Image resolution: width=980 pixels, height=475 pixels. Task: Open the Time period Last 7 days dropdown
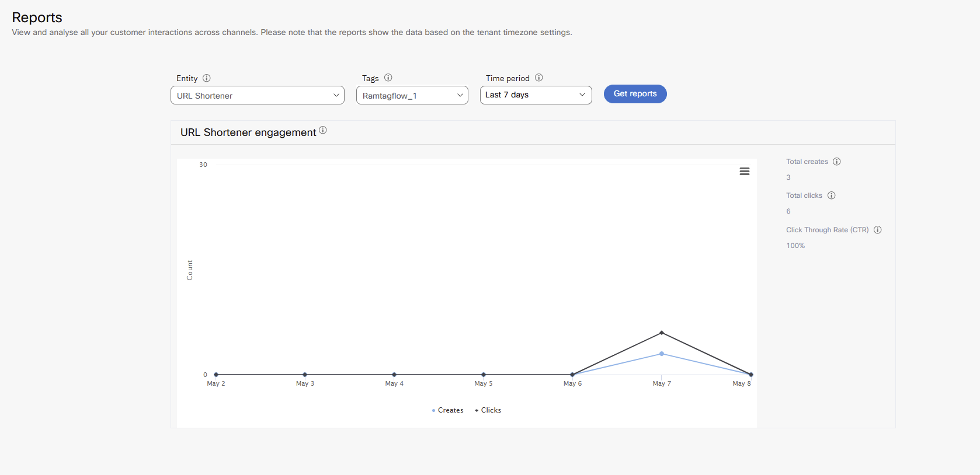[536, 95]
